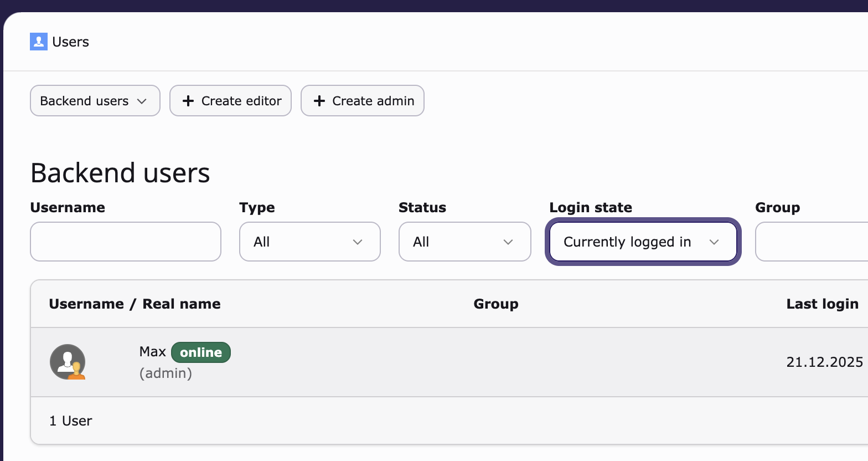Click the 1 User count footer
This screenshot has width=868, height=461.
[71, 421]
